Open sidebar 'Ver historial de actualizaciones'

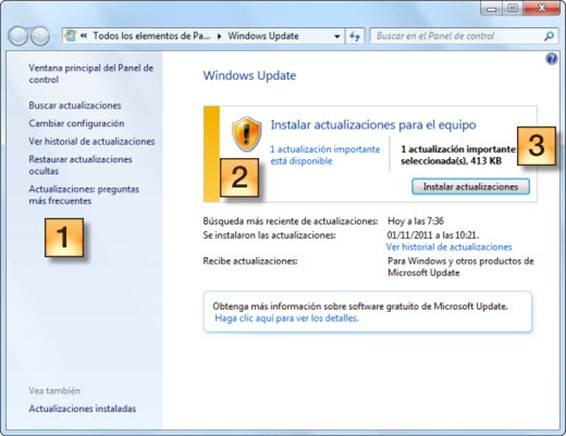click(92, 141)
